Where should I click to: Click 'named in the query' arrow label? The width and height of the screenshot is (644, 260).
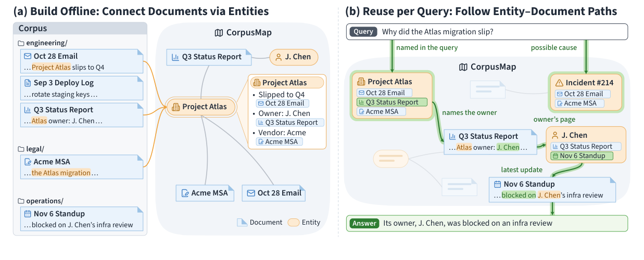[x=427, y=48]
